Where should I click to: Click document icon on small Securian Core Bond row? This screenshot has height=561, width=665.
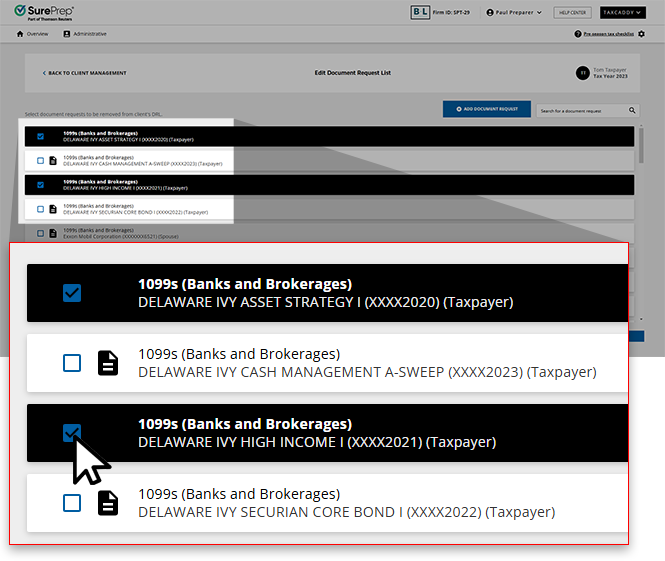53,209
